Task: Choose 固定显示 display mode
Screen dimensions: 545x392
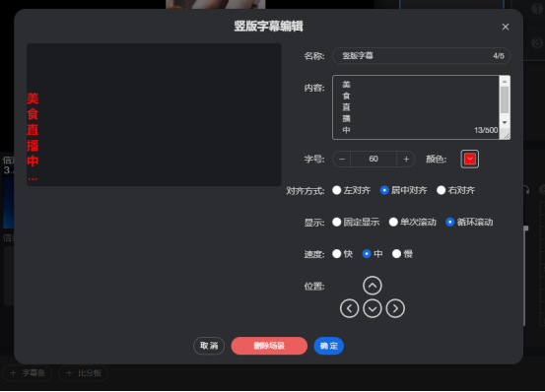Action: point(356,223)
